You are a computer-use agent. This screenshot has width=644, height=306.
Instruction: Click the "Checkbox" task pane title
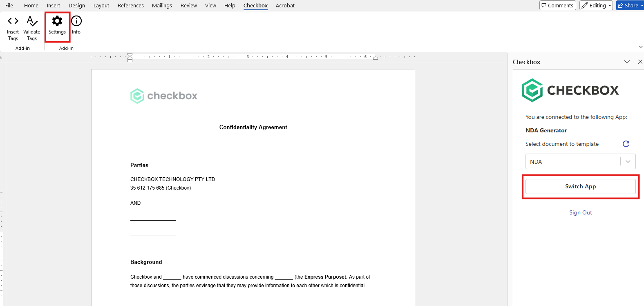click(526, 62)
